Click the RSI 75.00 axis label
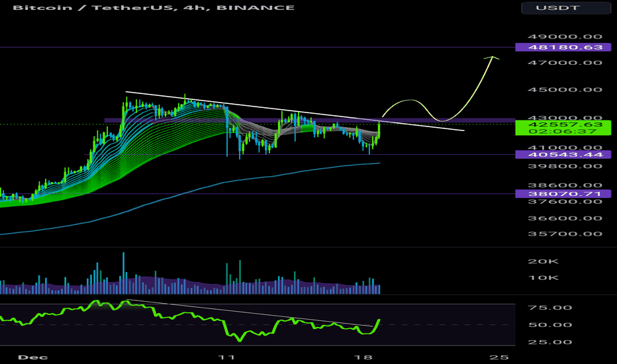Image resolution: width=617 pixels, height=364 pixels. pyautogui.click(x=550, y=307)
